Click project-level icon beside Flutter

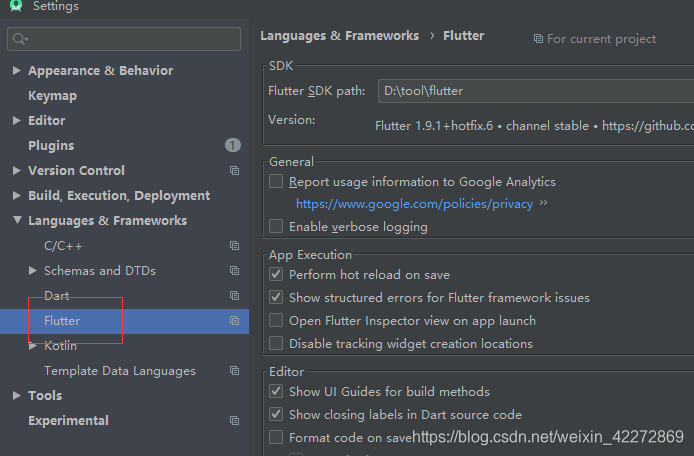pos(235,321)
